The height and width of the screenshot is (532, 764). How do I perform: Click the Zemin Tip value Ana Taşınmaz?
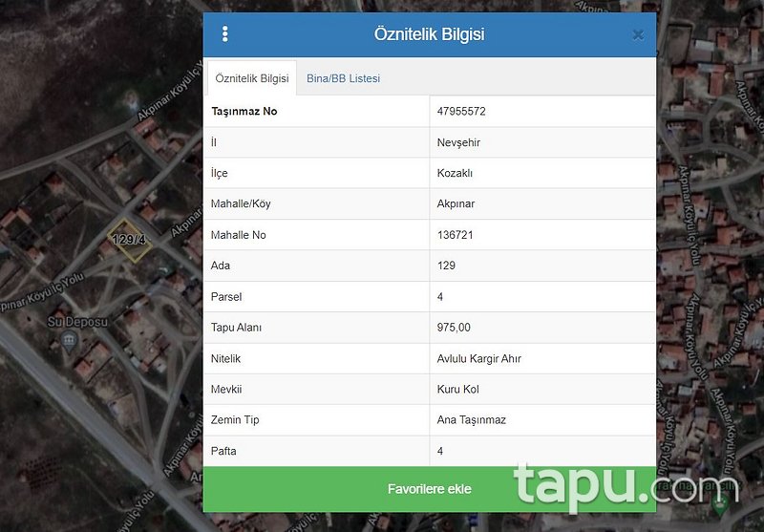pyautogui.click(x=471, y=420)
